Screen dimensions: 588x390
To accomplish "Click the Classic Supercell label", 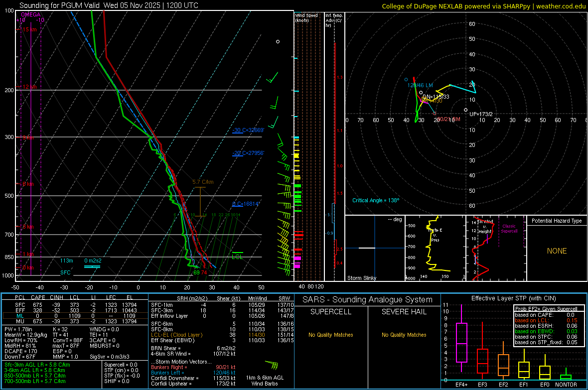I will (x=509, y=229).
